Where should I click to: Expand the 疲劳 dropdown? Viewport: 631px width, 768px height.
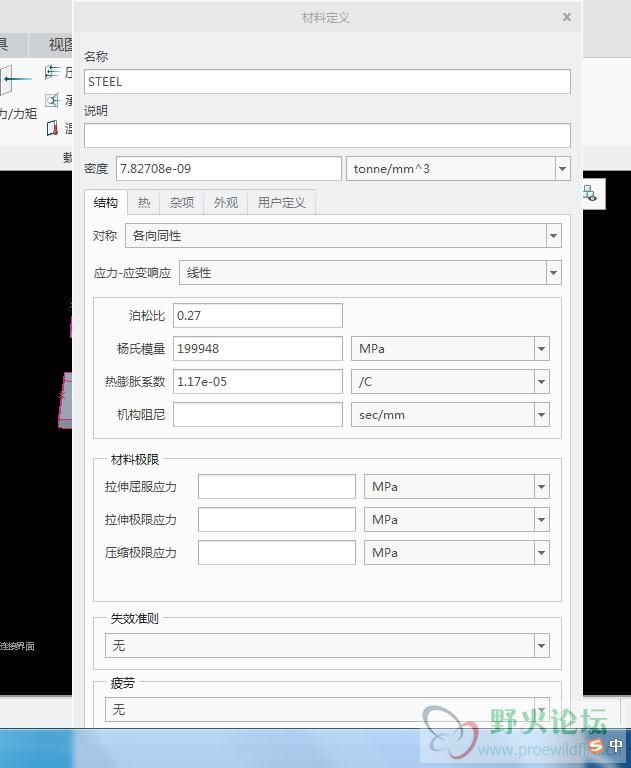click(x=541, y=710)
